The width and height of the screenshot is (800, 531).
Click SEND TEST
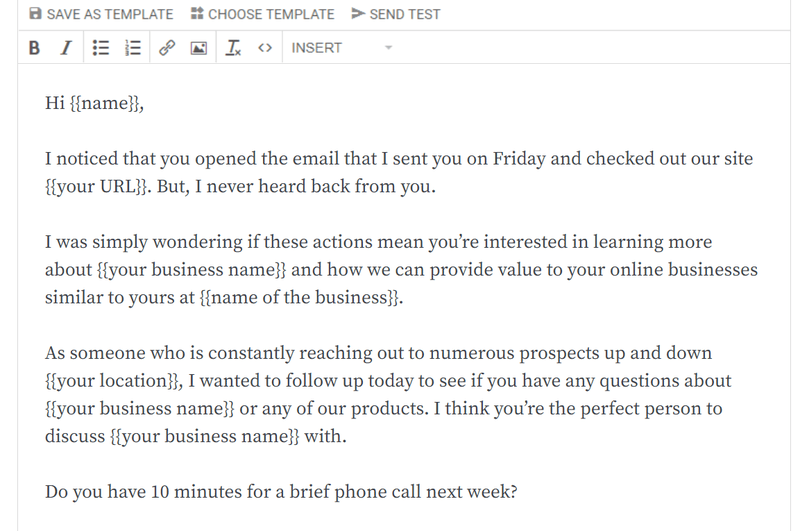396,14
